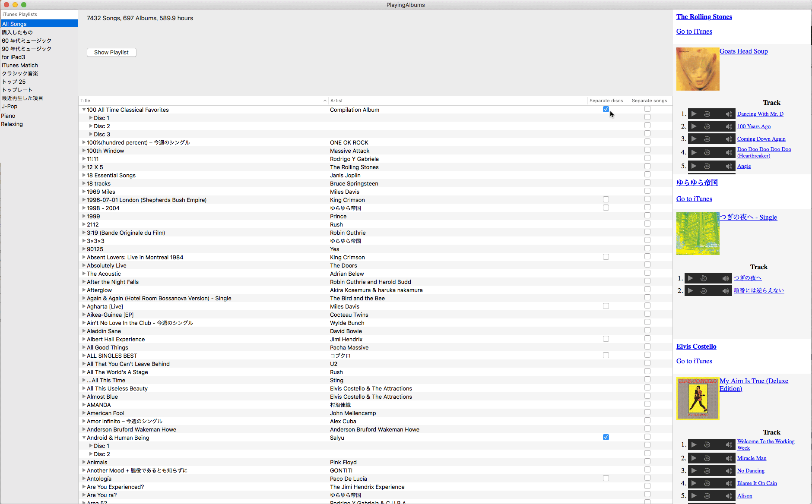This screenshot has height=504, width=812.
Task: Open the ゆらゆら帝国 artist link
Action: coord(697,183)
